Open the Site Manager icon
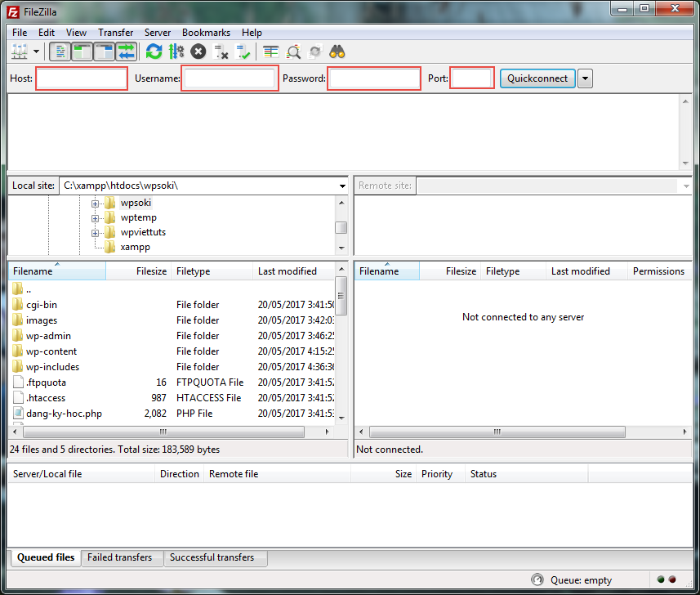This screenshot has width=700, height=595. [x=20, y=51]
